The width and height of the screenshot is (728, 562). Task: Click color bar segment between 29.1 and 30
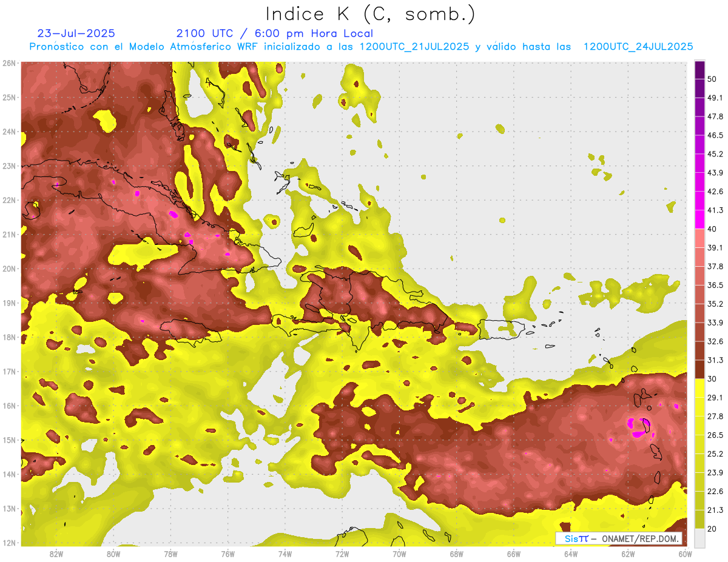[x=700, y=388]
